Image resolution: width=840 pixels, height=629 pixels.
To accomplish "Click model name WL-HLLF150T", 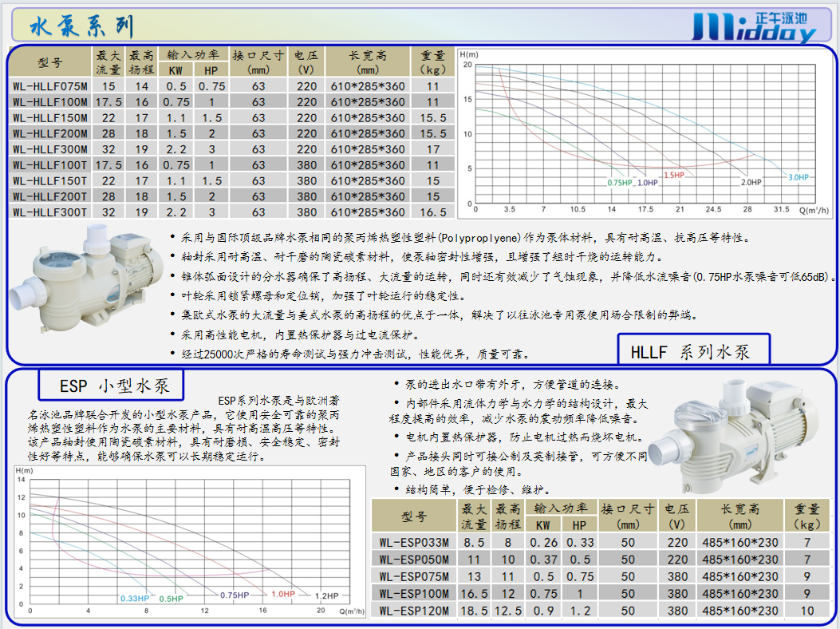I will point(49,180).
